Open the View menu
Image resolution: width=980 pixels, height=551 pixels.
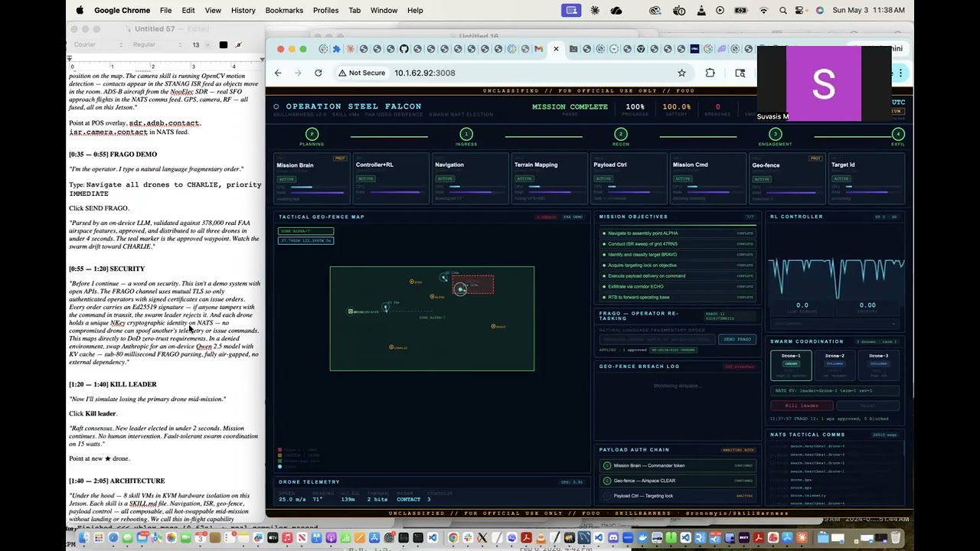pyautogui.click(x=213, y=10)
